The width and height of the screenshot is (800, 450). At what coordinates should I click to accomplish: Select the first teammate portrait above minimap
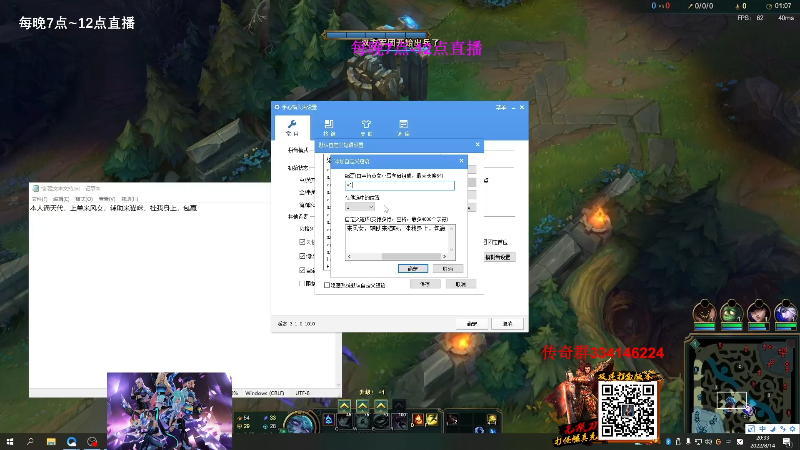tap(705, 312)
